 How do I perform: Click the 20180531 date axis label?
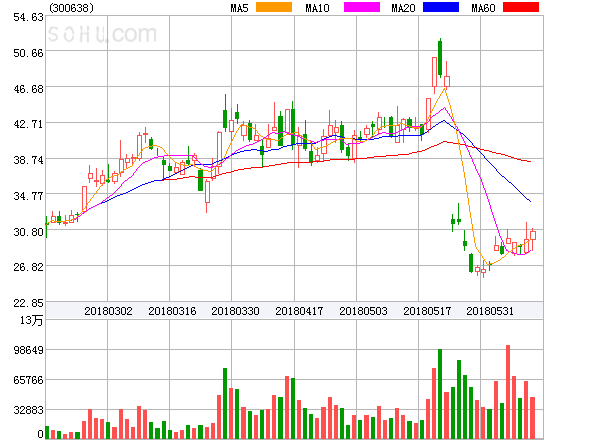[x=490, y=311]
